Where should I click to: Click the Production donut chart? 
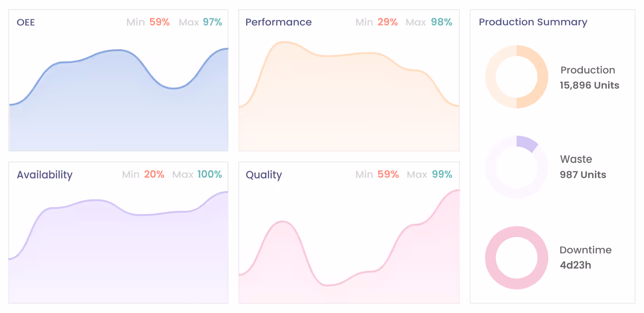click(x=517, y=76)
